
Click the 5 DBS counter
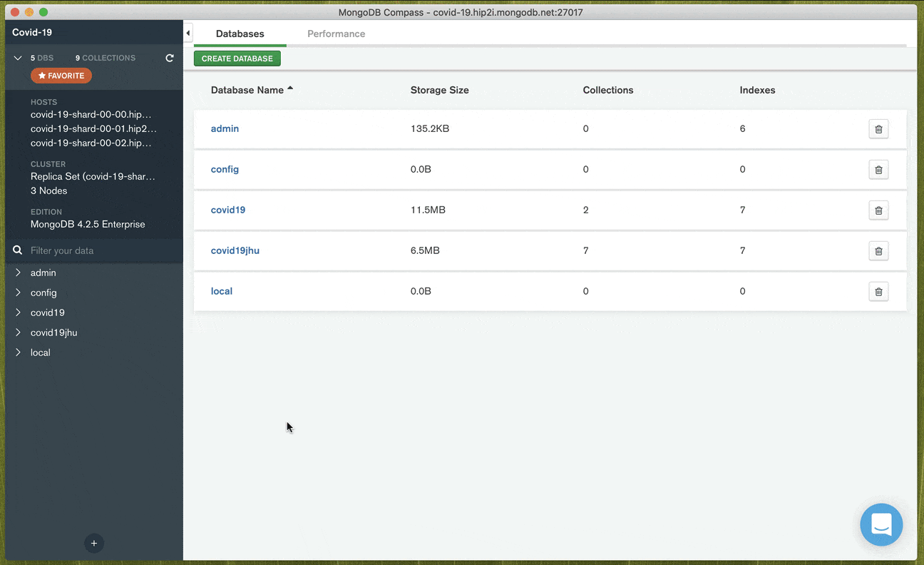click(x=42, y=58)
